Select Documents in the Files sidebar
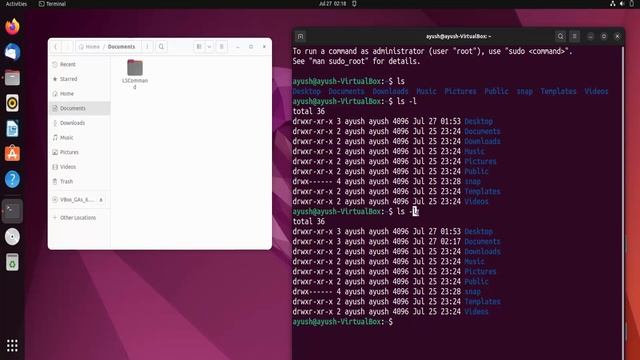 [x=80, y=108]
